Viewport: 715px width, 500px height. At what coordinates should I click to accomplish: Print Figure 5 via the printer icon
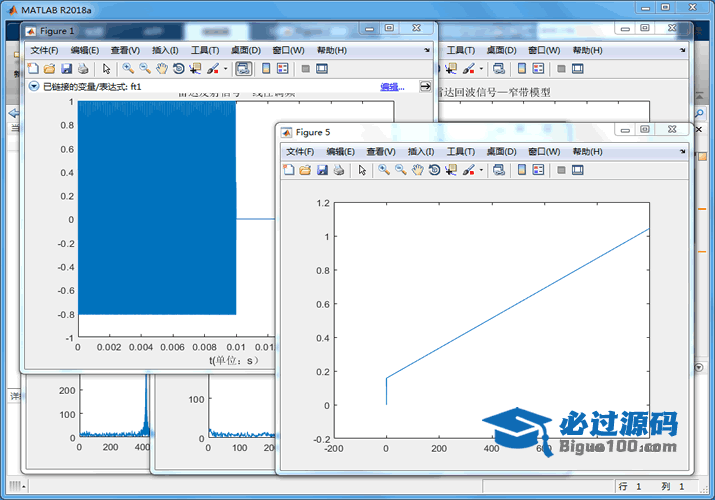click(339, 170)
